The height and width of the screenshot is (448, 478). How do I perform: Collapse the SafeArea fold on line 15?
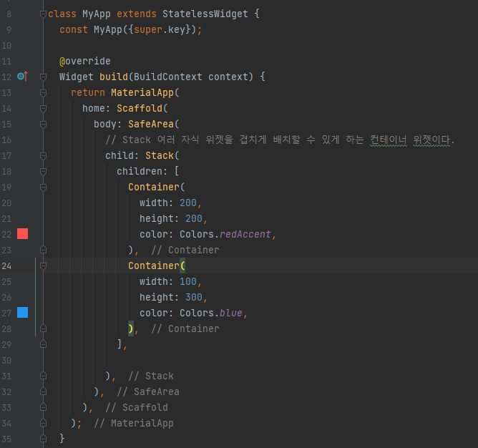click(43, 124)
